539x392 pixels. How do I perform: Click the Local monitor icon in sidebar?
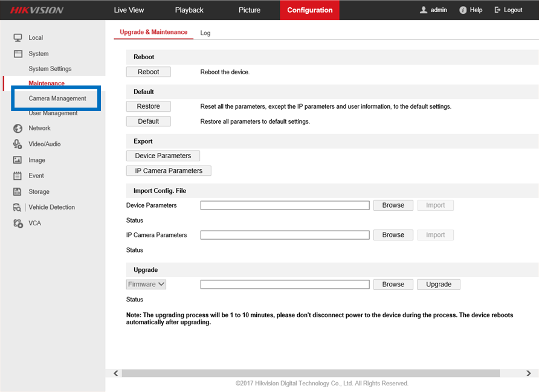click(18, 37)
